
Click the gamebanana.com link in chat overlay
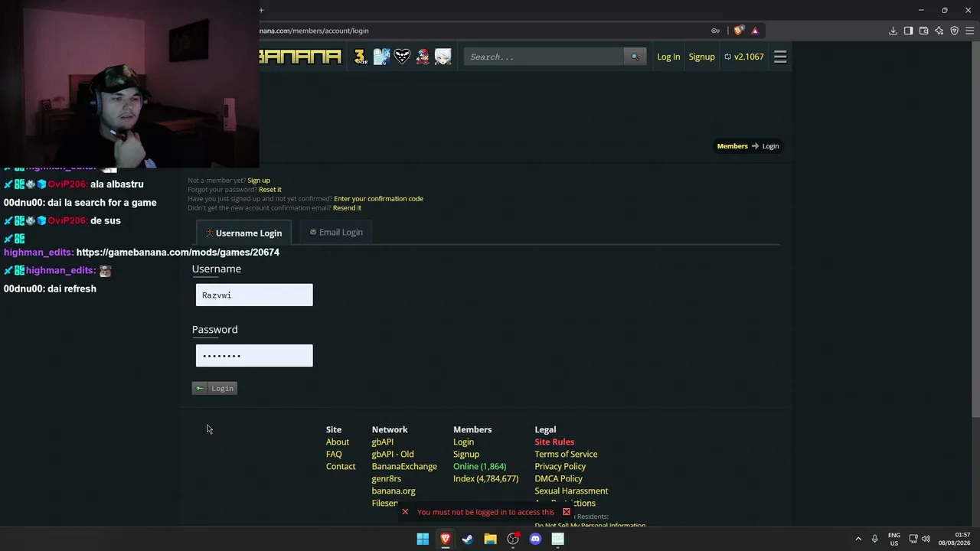(x=178, y=252)
